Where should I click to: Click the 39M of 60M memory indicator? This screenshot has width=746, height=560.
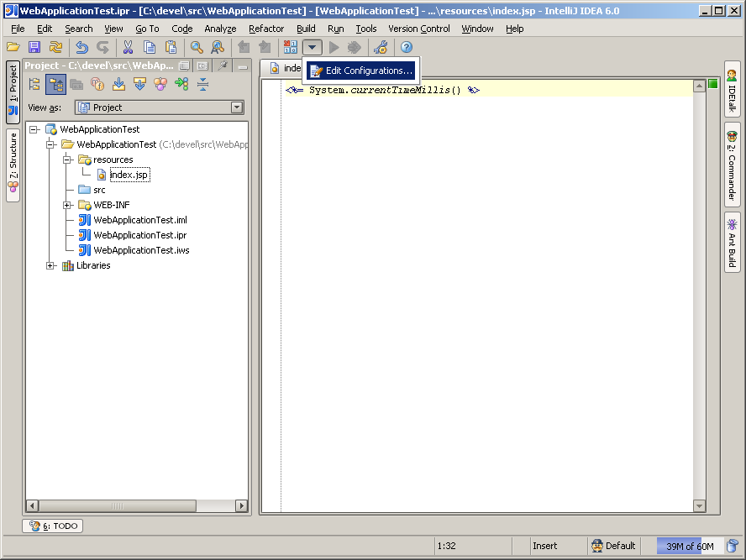click(x=690, y=547)
